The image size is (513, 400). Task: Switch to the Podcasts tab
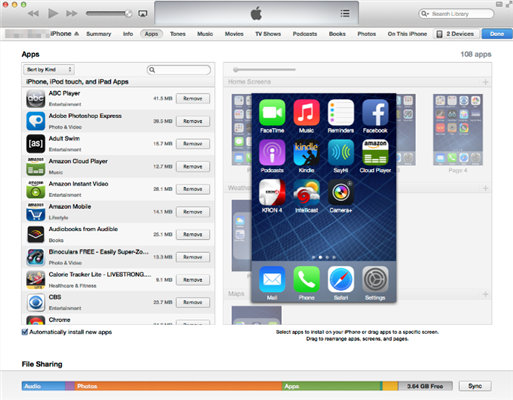pos(305,34)
